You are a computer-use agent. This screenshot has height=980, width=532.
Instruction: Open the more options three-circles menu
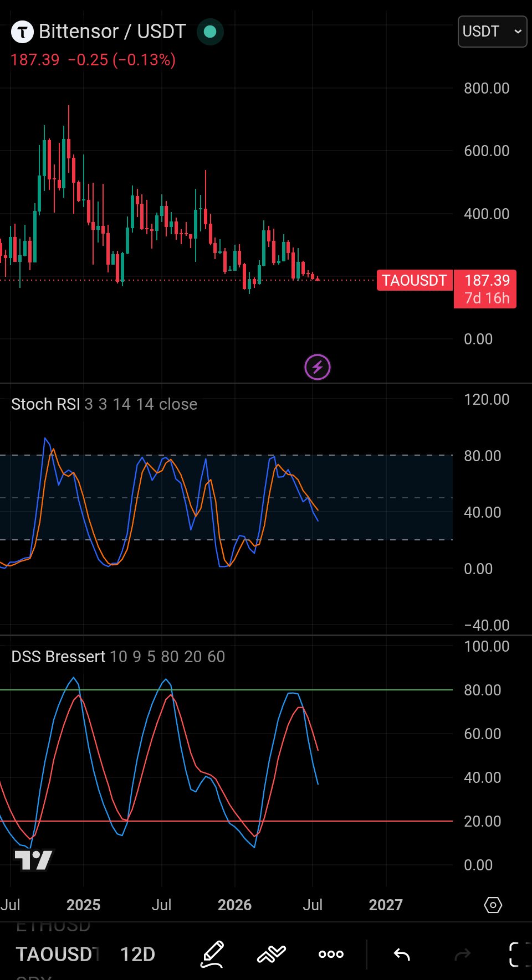point(331,954)
